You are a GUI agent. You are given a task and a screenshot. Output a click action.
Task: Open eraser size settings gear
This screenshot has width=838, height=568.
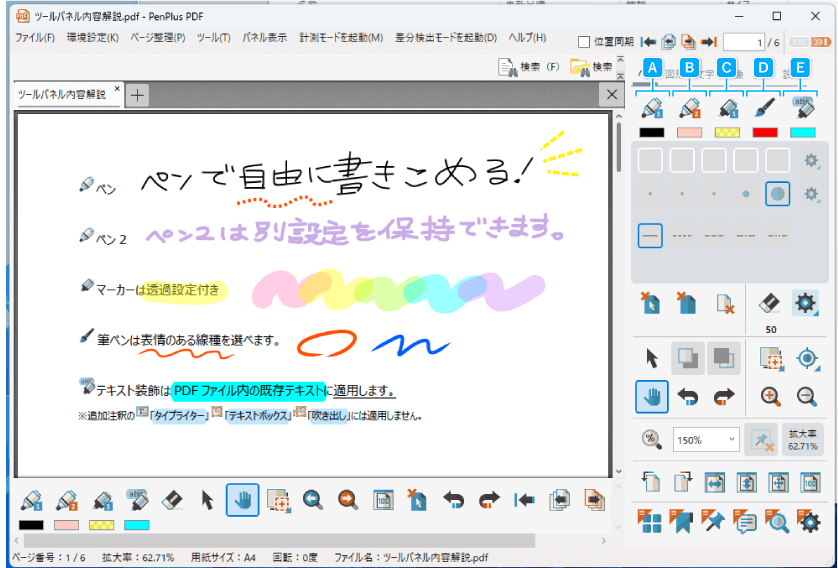805,304
